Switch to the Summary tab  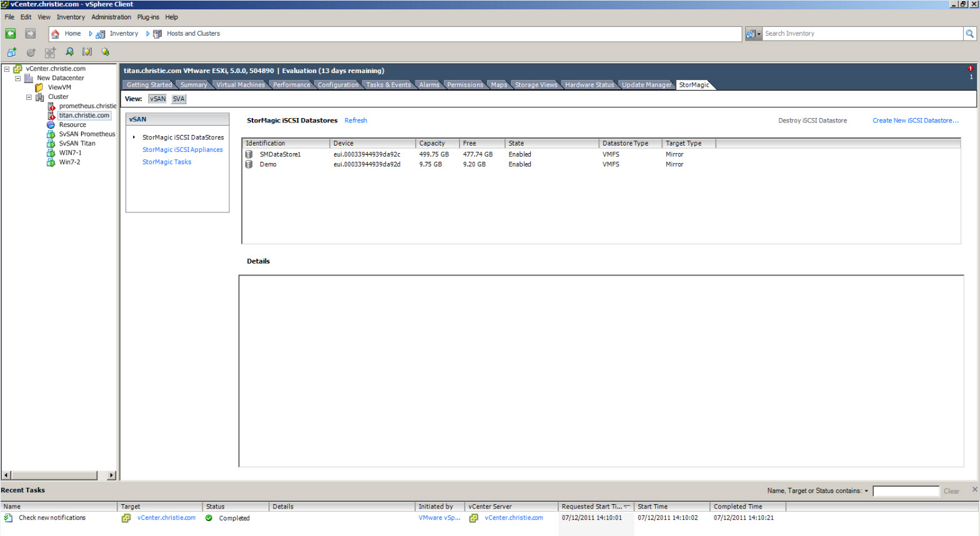(x=194, y=85)
